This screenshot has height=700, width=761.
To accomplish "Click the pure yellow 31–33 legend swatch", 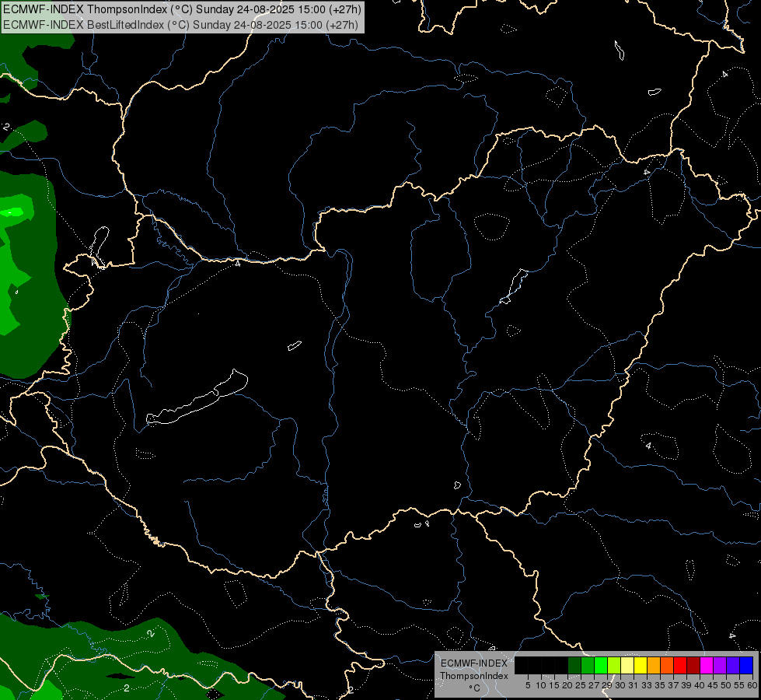I will (641, 665).
